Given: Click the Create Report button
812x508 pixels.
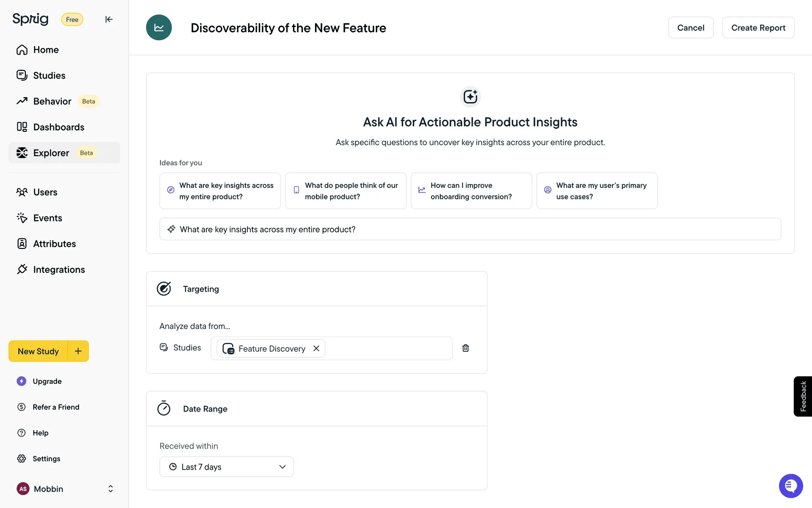Looking at the screenshot, I should click(758, 28).
